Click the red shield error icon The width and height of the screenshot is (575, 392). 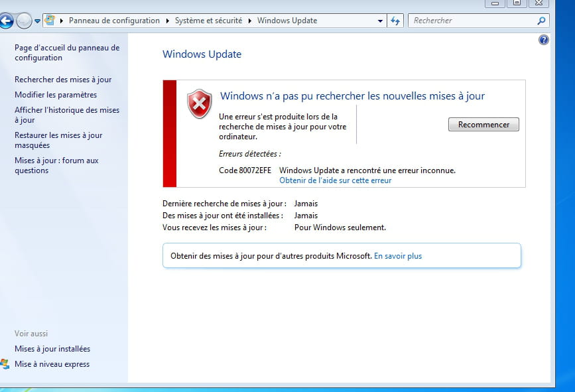click(199, 103)
